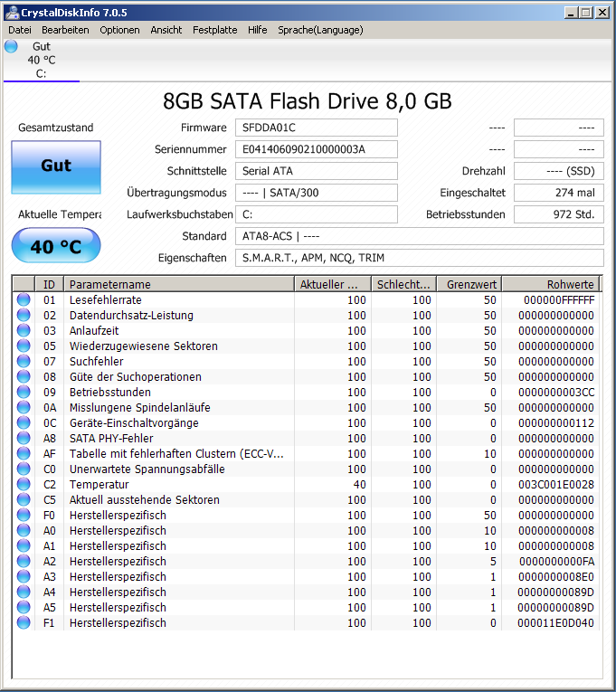Screen dimensions: 616x692
Task: Click status orb in Betriebsstunden attribute row
Action: pos(24,392)
